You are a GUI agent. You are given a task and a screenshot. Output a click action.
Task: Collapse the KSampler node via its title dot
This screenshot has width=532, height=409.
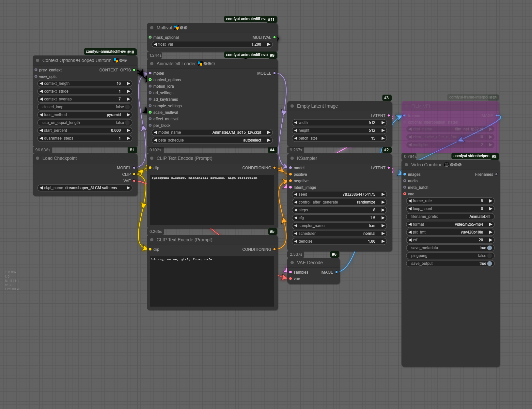(292, 158)
